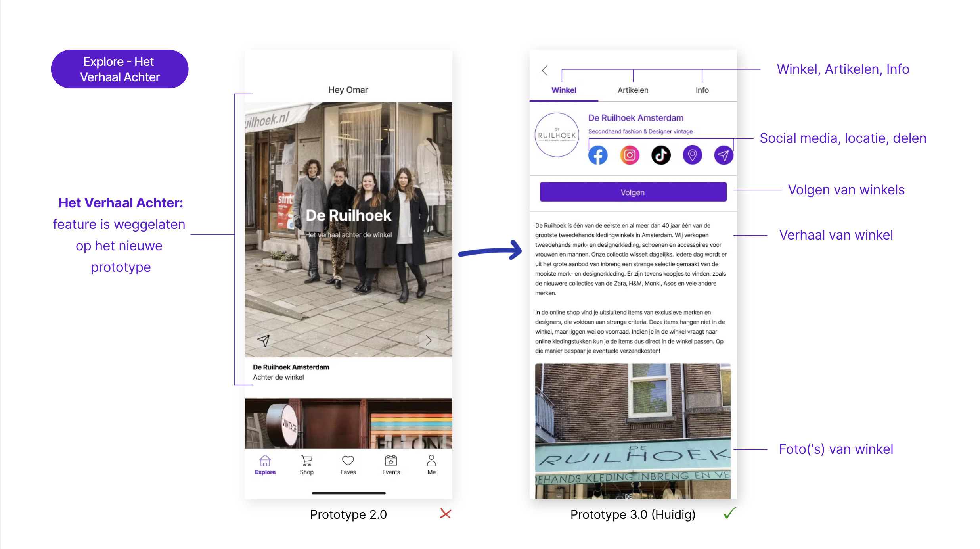Click the 'Prototype 2.0' label
The image size is (980, 549).
coord(348,514)
